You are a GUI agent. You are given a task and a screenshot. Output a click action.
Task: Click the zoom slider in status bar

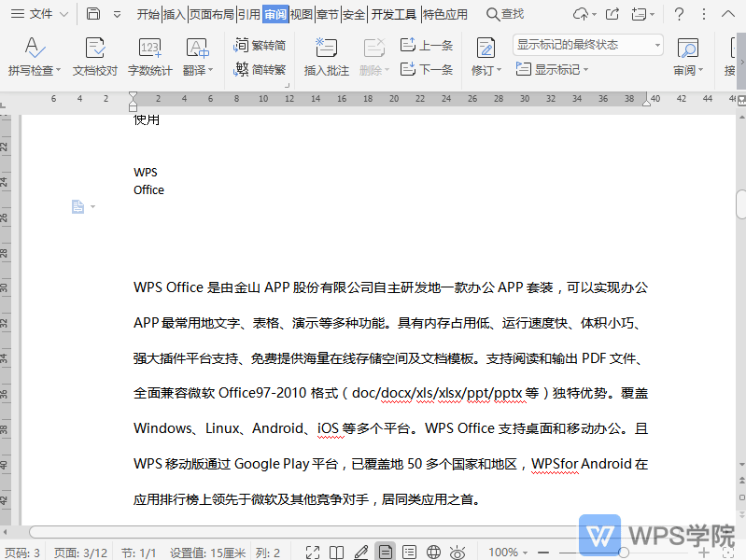(x=624, y=553)
